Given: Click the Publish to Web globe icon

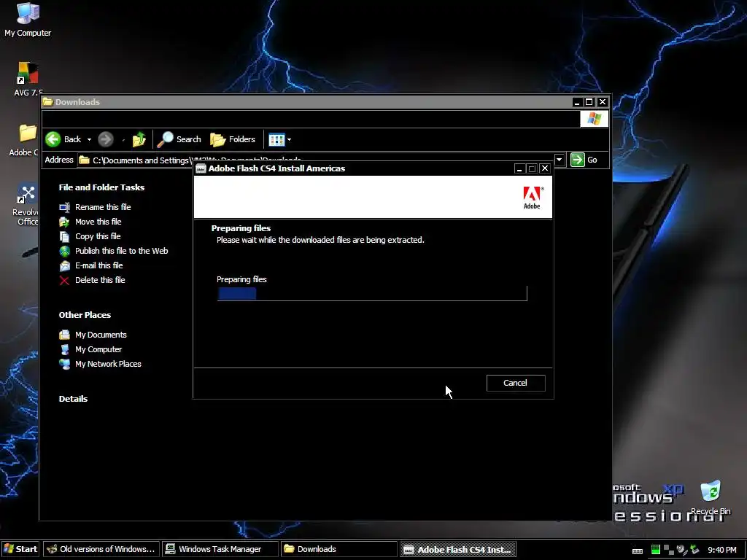Looking at the screenshot, I should click(64, 251).
